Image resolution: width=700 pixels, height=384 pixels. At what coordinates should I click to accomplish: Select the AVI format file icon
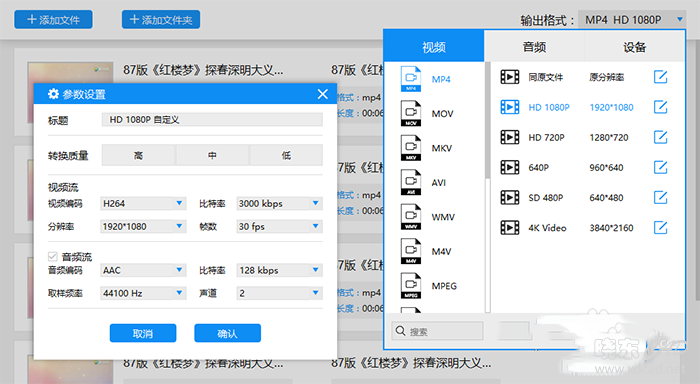coord(411,182)
